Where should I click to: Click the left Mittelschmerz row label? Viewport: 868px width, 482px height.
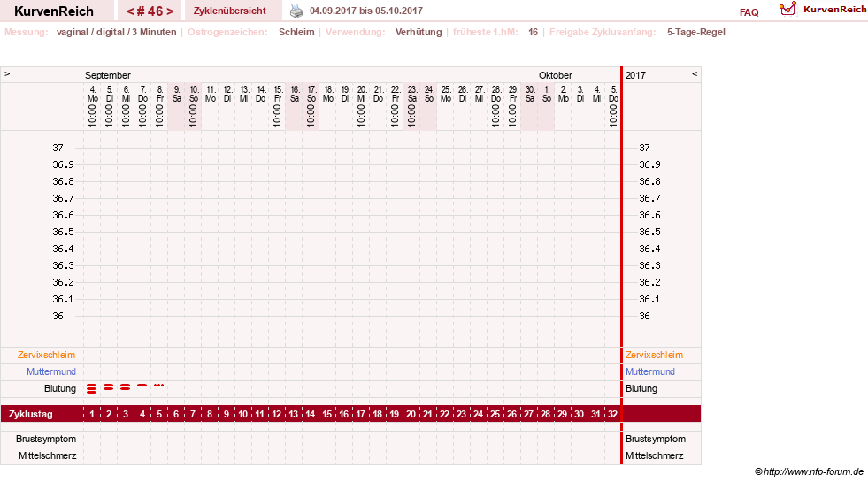[47, 455]
